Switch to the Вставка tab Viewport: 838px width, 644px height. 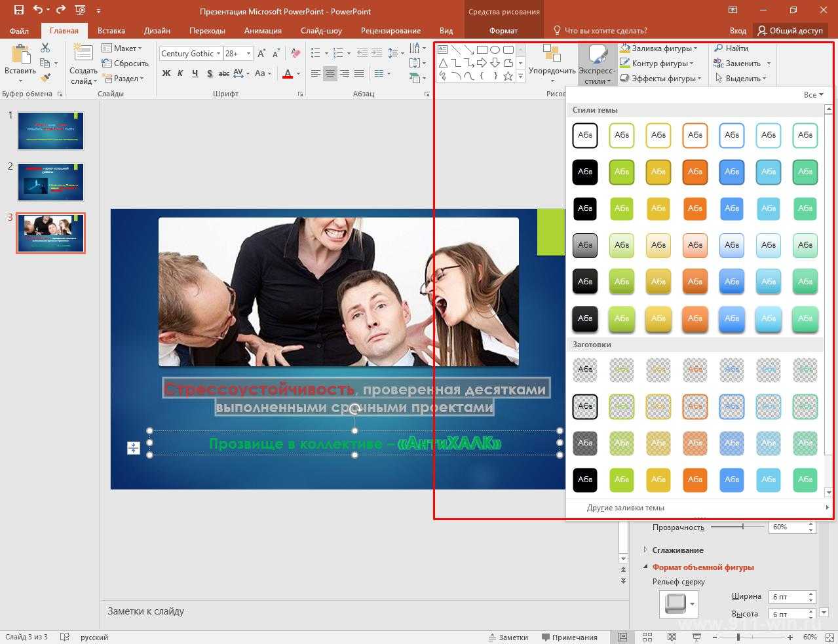coord(111,31)
